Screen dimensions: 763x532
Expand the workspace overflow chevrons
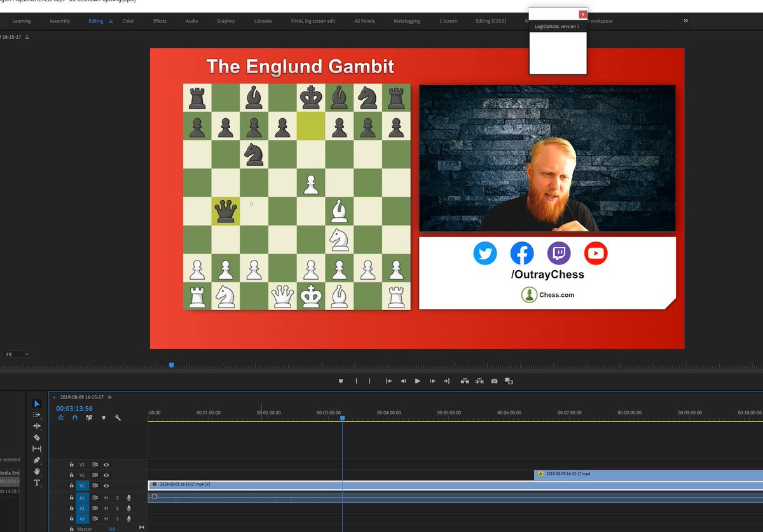pyautogui.click(x=685, y=21)
